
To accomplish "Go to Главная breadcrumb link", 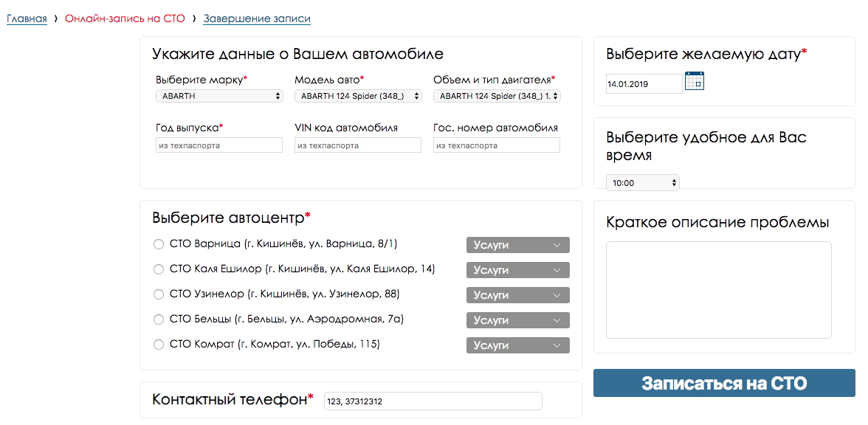I will pyautogui.click(x=27, y=18).
